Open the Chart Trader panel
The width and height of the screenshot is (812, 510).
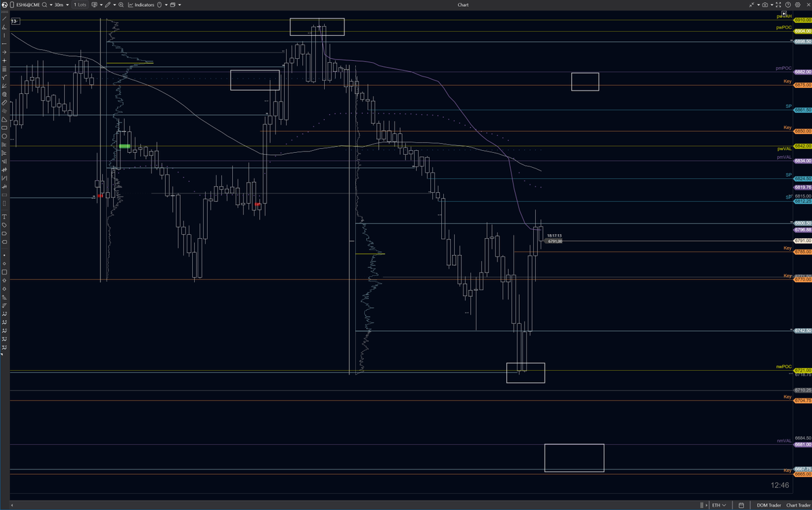point(798,505)
